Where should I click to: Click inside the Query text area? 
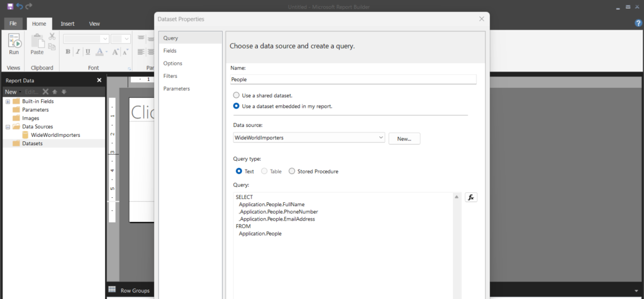pyautogui.click(x=343, y=246)
